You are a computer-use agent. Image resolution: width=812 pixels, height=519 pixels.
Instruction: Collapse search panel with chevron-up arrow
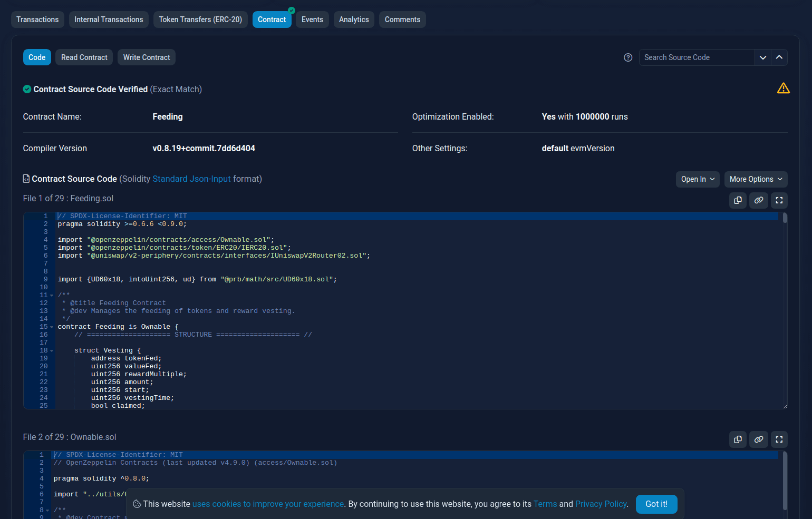pyautogui.click(x=779, y=57)
